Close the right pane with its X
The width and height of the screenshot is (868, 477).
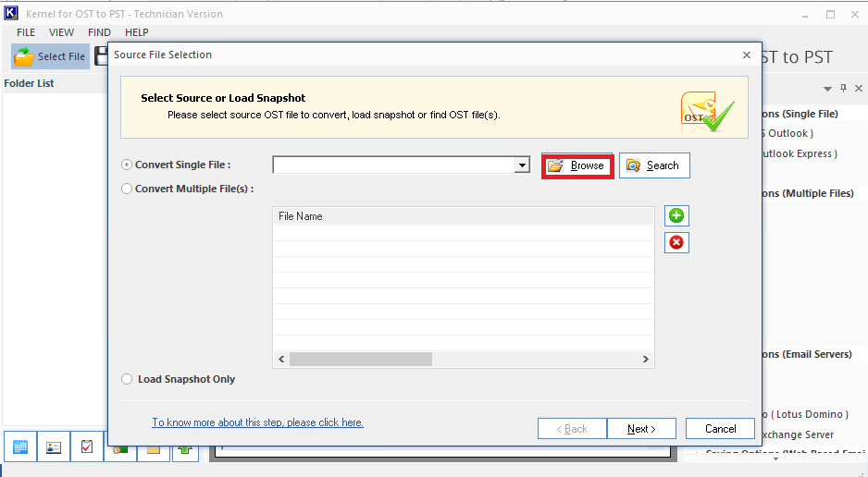(x=859, y=89)
